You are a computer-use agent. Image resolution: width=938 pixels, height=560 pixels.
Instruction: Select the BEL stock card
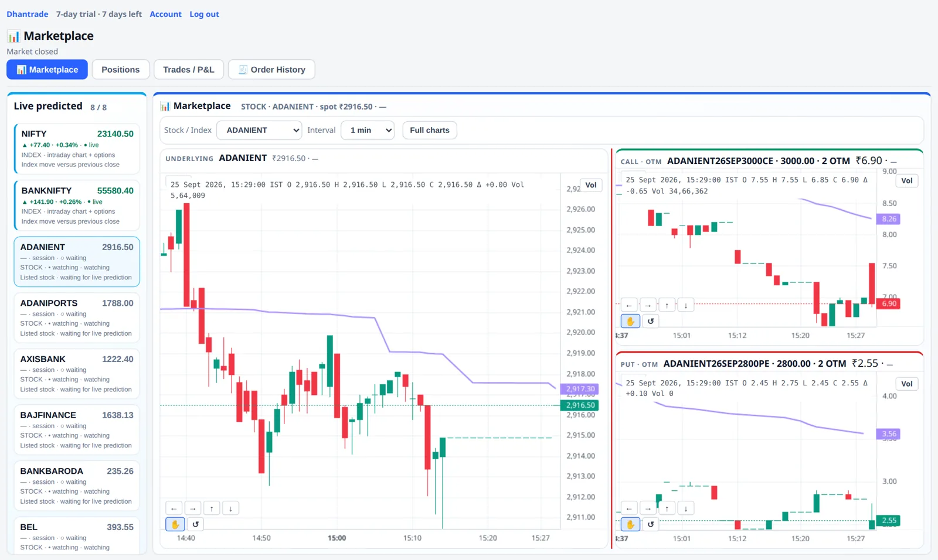tap(77, 535)
